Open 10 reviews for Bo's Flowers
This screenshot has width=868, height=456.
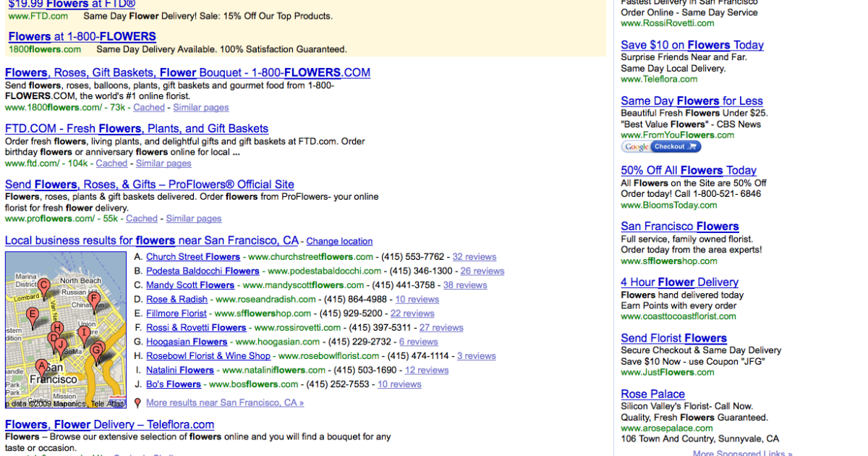399,384
